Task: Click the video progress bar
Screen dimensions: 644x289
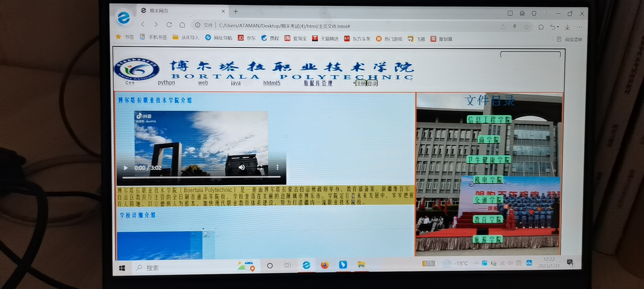Action: [x=201, y=177]
